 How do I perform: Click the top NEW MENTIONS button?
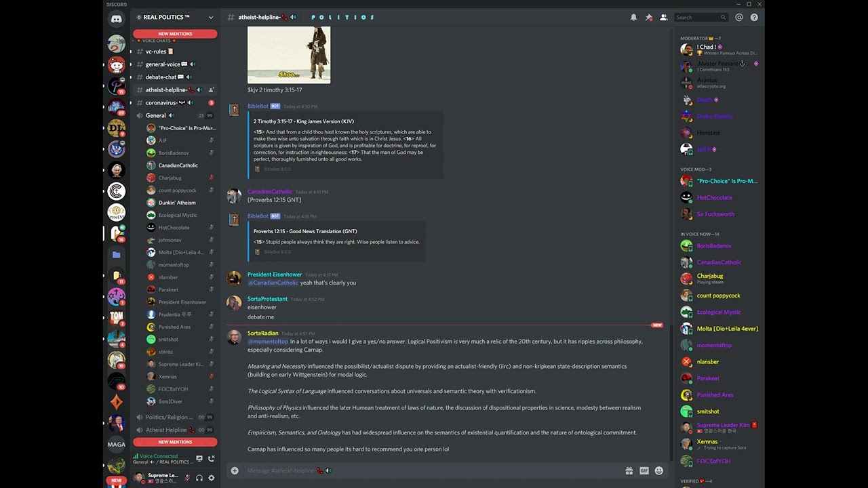(x=175, y=34)
